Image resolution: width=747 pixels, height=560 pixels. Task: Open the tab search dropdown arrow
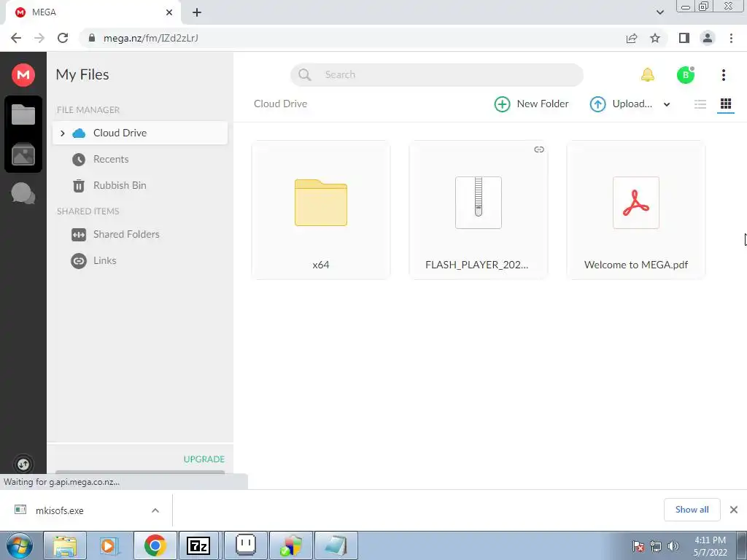tap(659, 12)
